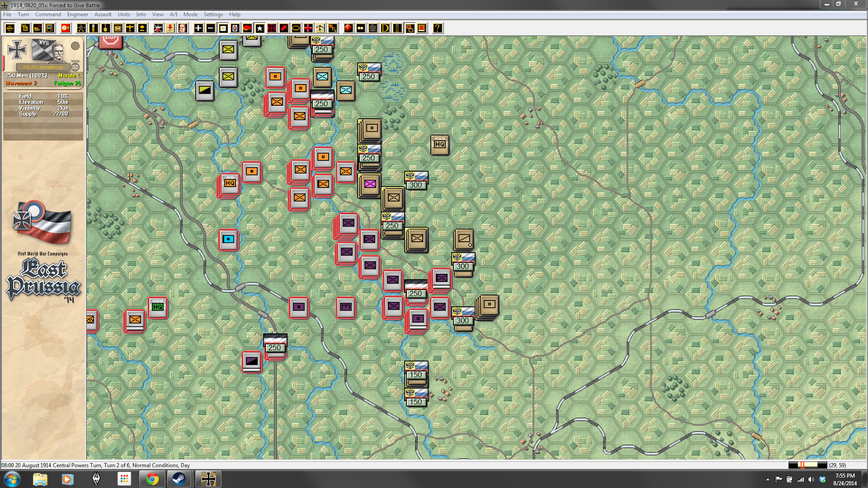Screen dimensions: 868x488
Task: Click the red diagonal arrow icon
Action: coord(284,28)
